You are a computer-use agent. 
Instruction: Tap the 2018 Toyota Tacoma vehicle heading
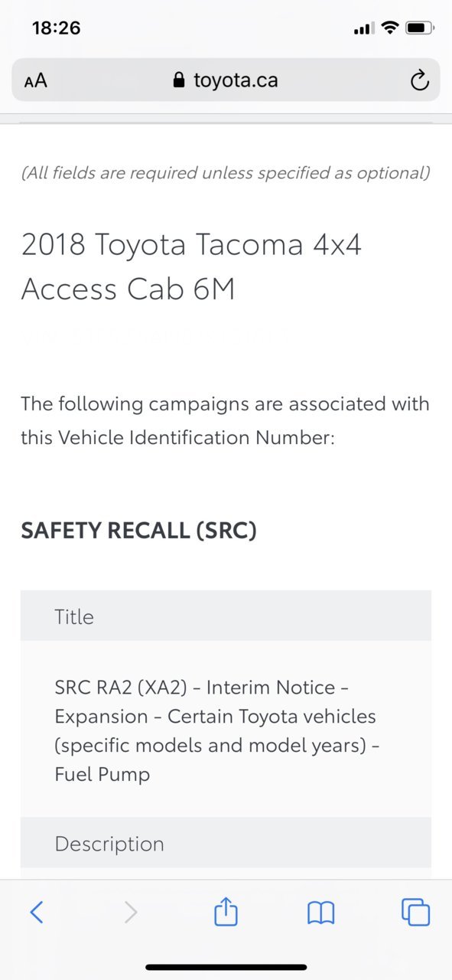[x=191, y=267]
